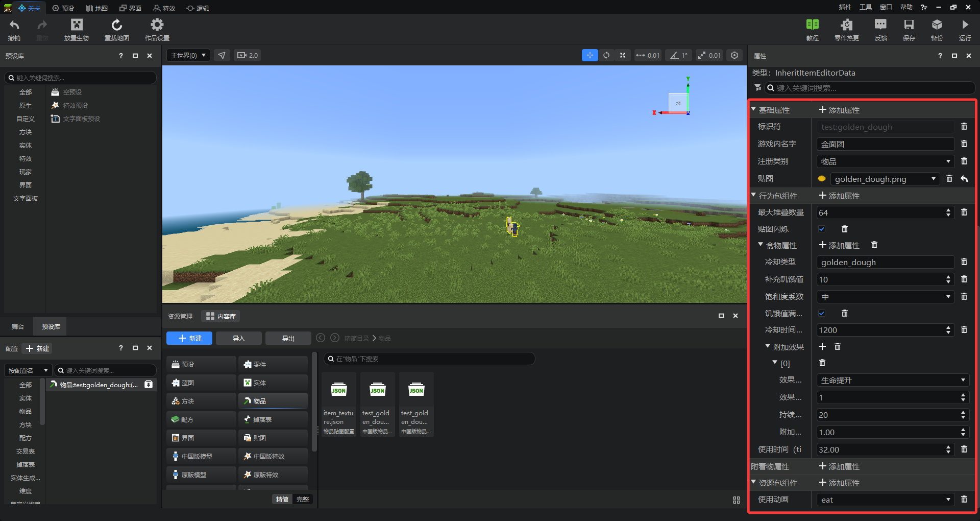Open the 注册类别 dropdown
The image size is (980, 521).
coord(886,161)
